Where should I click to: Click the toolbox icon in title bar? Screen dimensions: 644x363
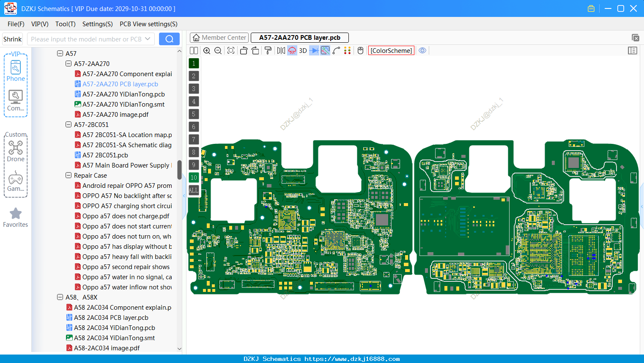click(x=591, y=8)
